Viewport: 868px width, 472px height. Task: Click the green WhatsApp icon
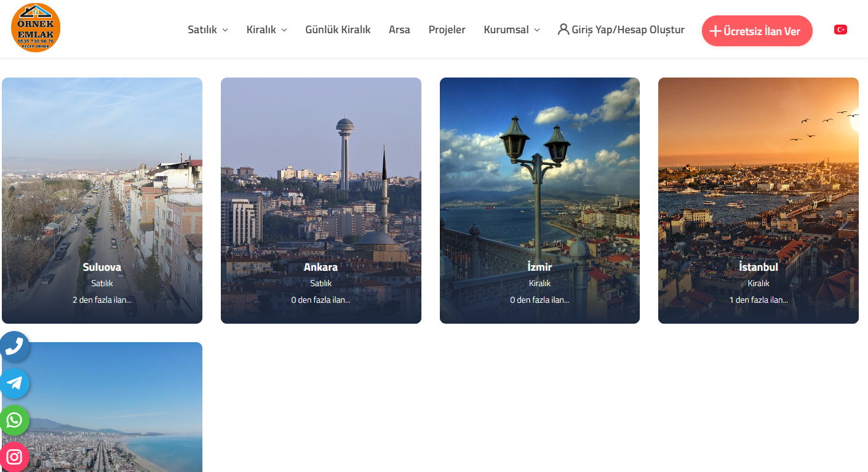pyautogui.click(x=14, y=420)
